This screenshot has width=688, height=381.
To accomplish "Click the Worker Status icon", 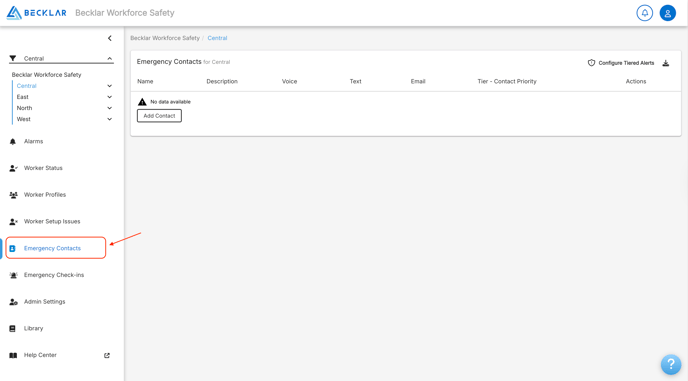I will [x=13, y=168].
